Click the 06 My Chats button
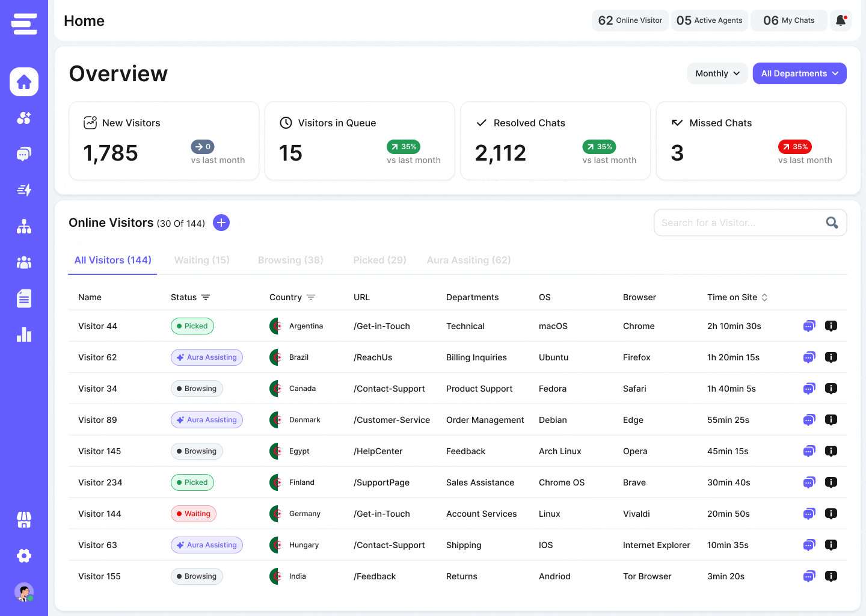 click(x=788, y=20)
